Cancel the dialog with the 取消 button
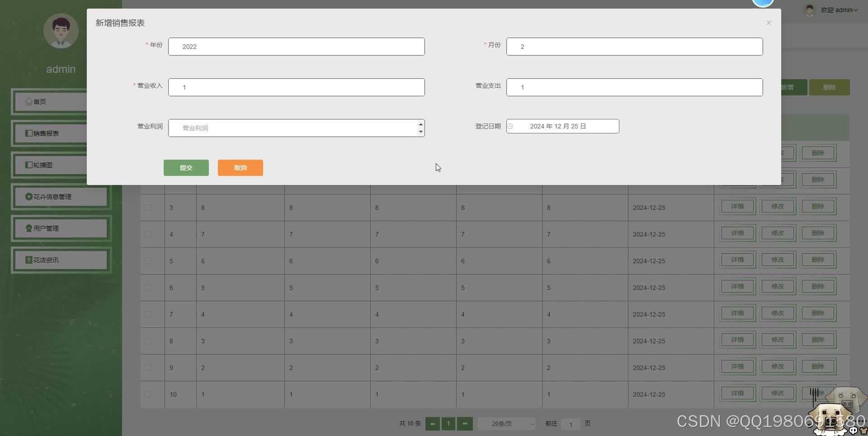This screenshot has width=868, height=436. (241, 168)
